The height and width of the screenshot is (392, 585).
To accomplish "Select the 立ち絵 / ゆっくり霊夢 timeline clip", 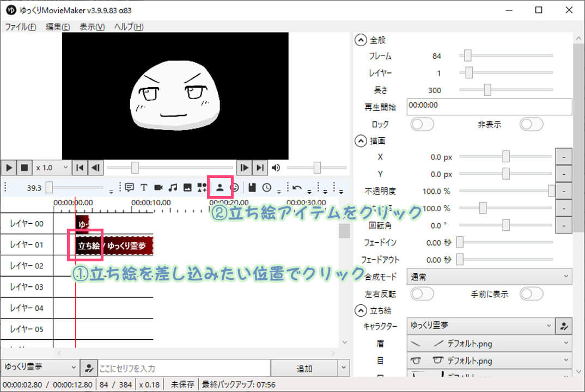I will (x=114, y=246).
